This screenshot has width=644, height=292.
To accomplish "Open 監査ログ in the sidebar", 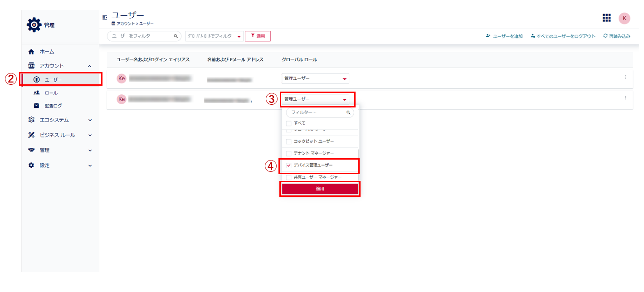I will 53,106.
